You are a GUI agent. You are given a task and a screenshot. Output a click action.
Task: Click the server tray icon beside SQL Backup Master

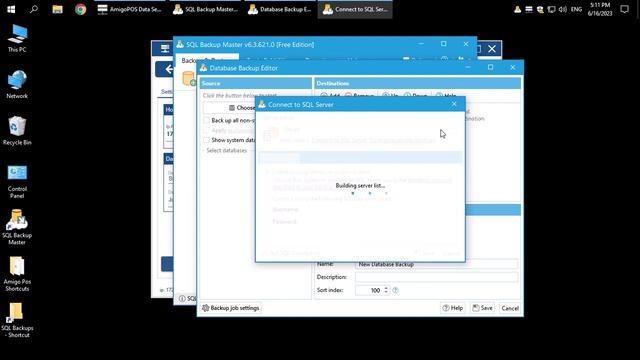click(x=529, y=9)
